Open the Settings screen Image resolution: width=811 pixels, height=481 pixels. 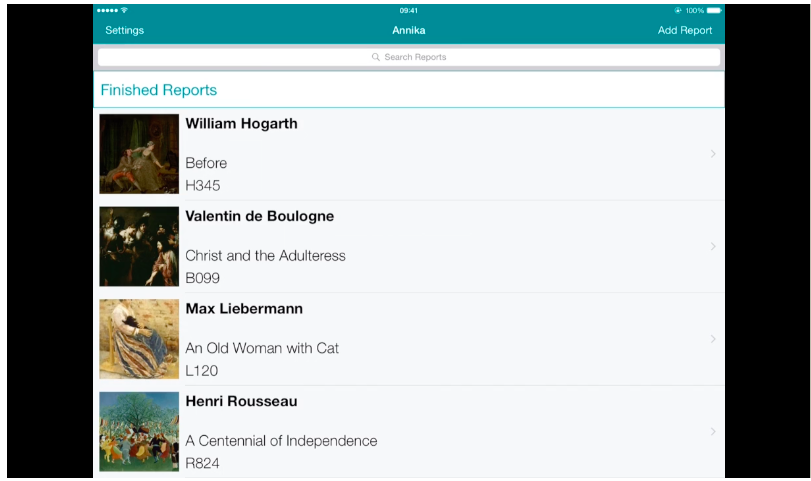pos(125,30)
